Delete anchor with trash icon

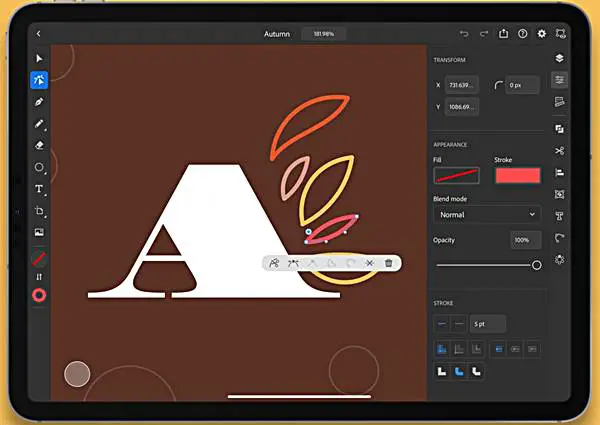pos(388,263)
